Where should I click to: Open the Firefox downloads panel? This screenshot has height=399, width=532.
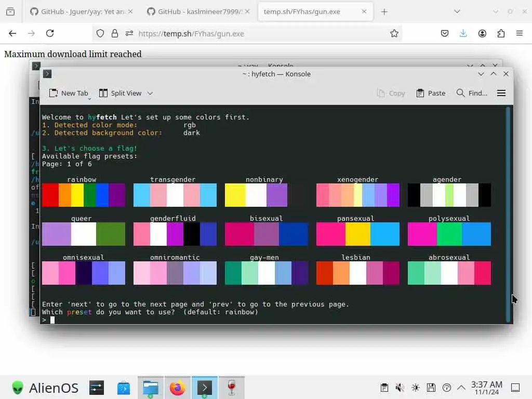[463, 33]
